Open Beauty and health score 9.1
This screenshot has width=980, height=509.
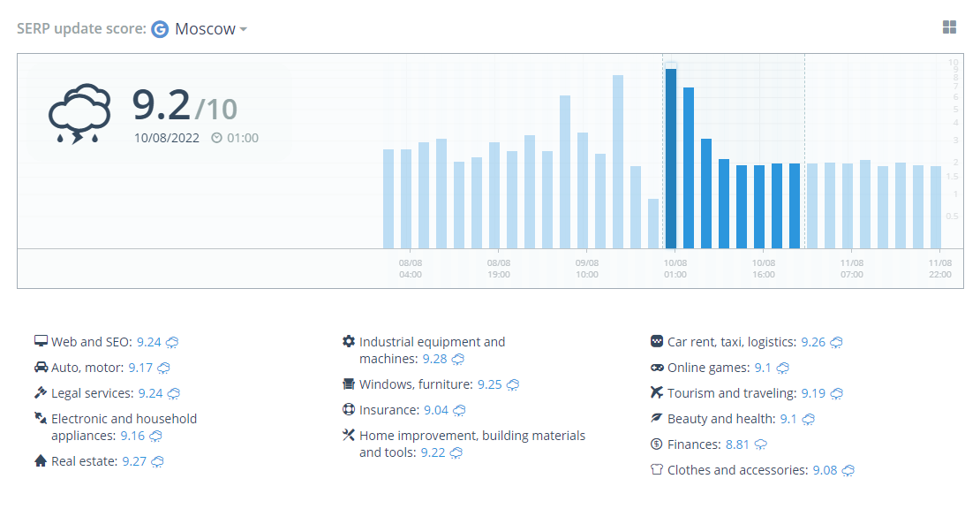(x=788, y=419)
